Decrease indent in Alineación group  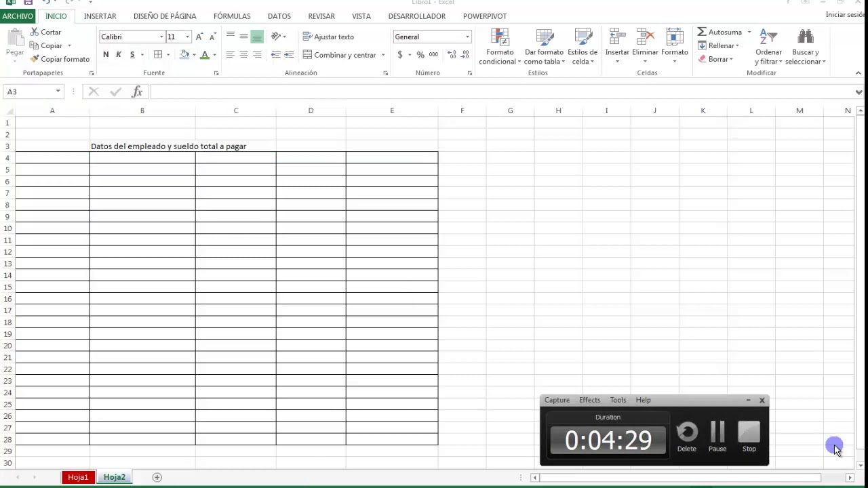[276, 54]
